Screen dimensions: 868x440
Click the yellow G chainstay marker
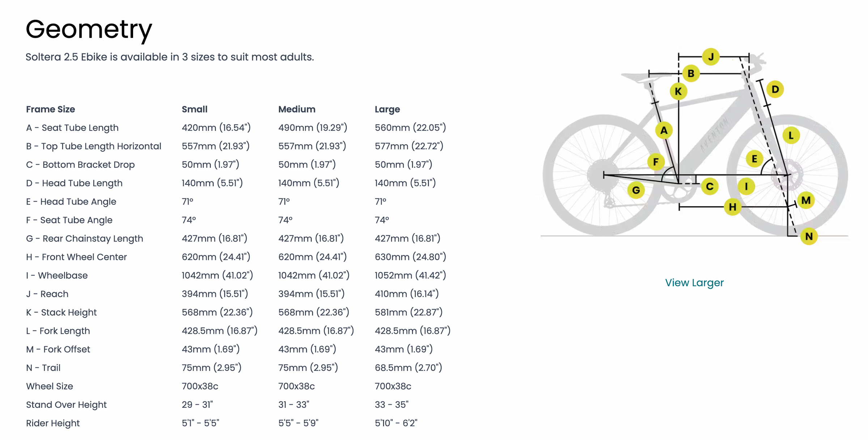pyautogui.click(x=636, y=190)
